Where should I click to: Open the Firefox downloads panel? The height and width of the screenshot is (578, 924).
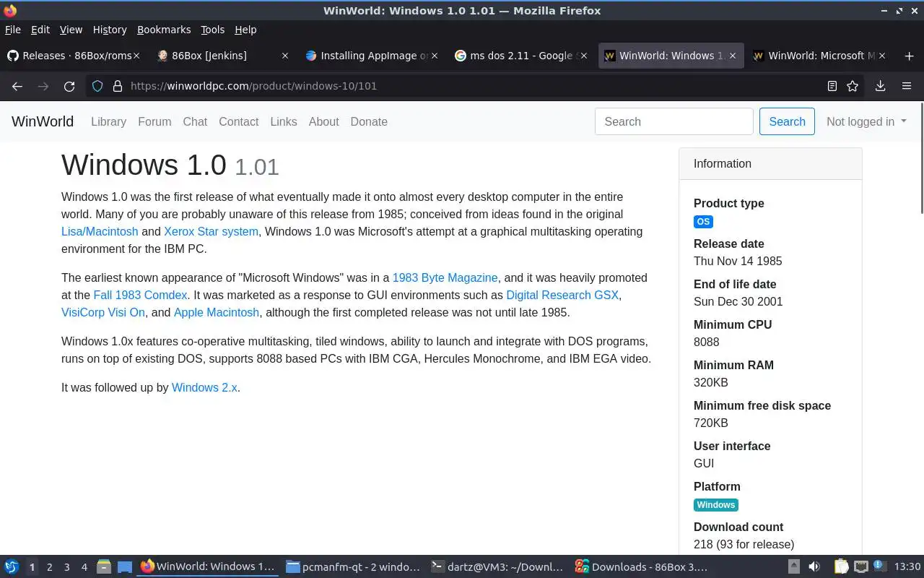tap(880, 86)
